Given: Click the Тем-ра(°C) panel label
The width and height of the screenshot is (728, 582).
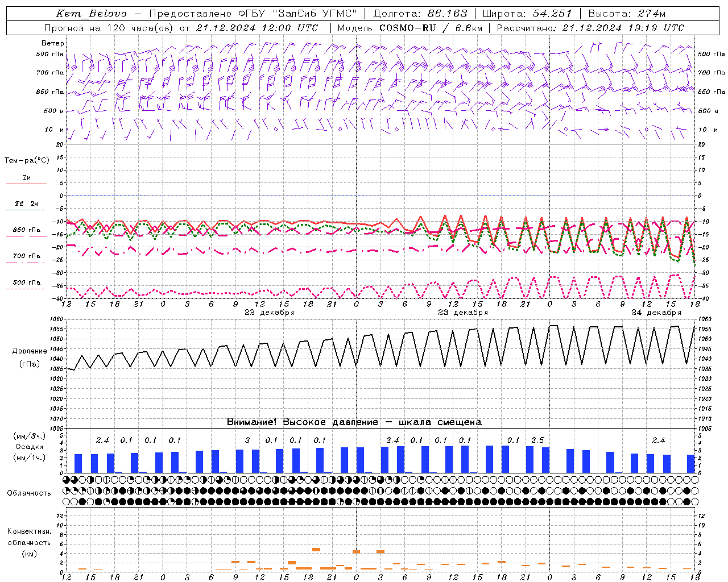Looking at the screenshot, I should click(x=27, y=161).
